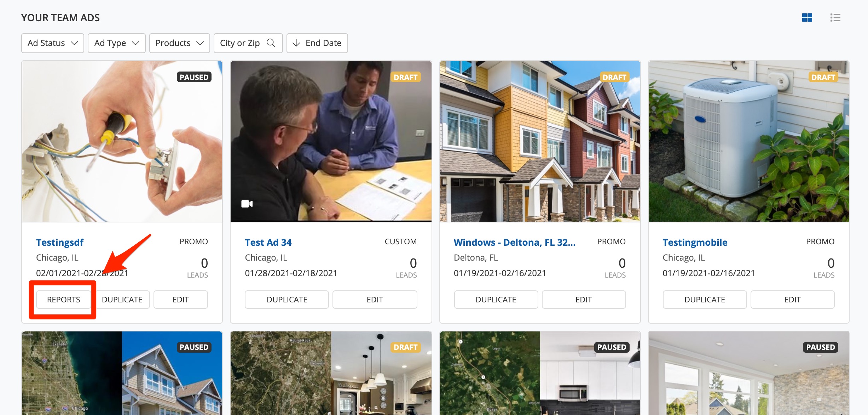The image size is (868, 415).
Task: Open Reports for Testingsdf ad
Action: tap(63, 300)
